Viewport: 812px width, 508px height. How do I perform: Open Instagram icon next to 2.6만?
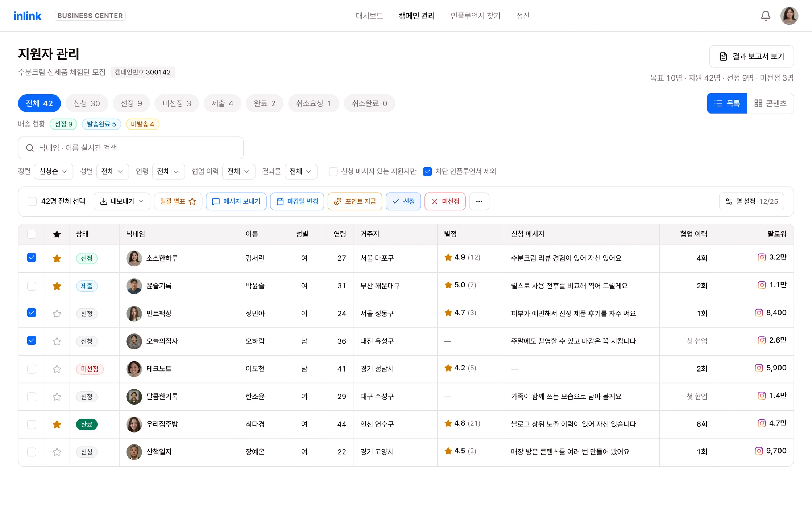762,340
